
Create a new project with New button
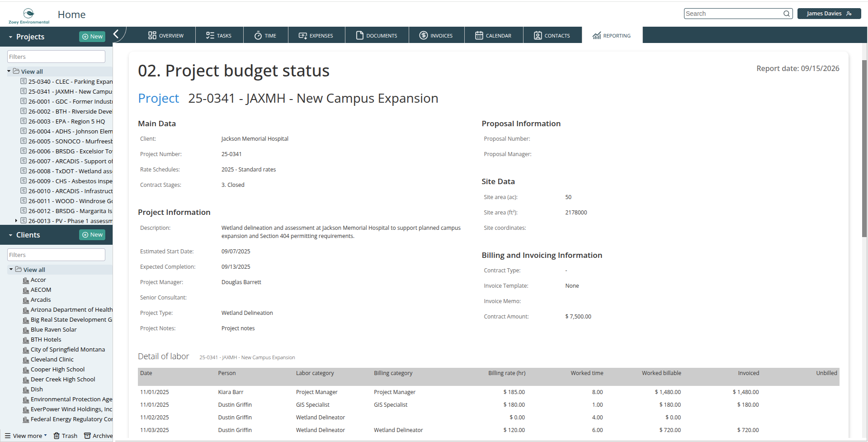pyautogui.click(x=92, y=37)
